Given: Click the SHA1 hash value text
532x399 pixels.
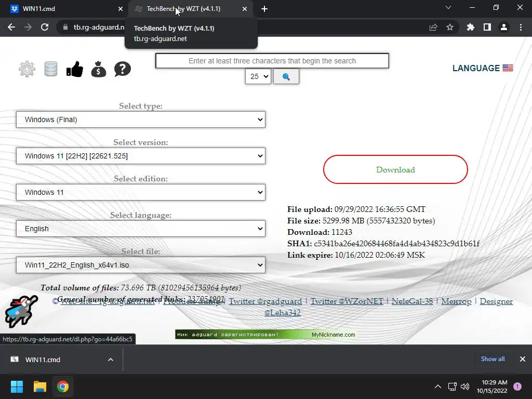Looking at the screenshot, I should 396,244.
